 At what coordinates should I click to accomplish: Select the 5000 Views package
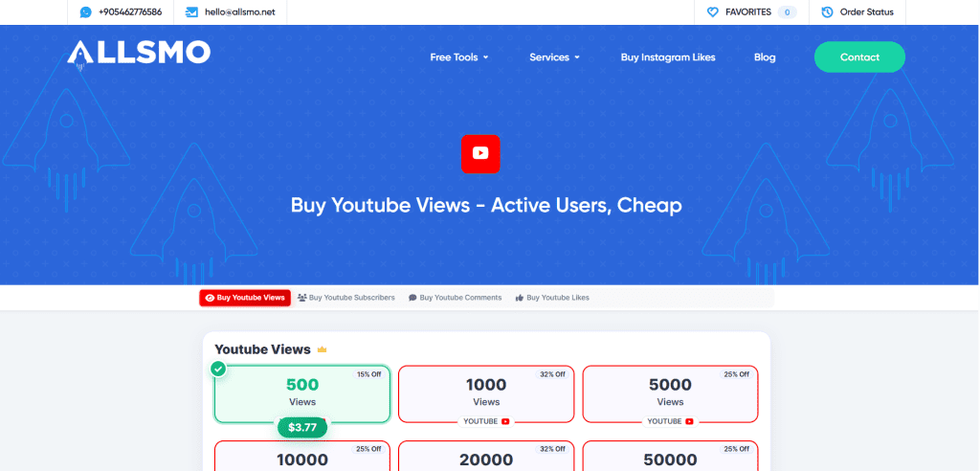coord(671,394)
